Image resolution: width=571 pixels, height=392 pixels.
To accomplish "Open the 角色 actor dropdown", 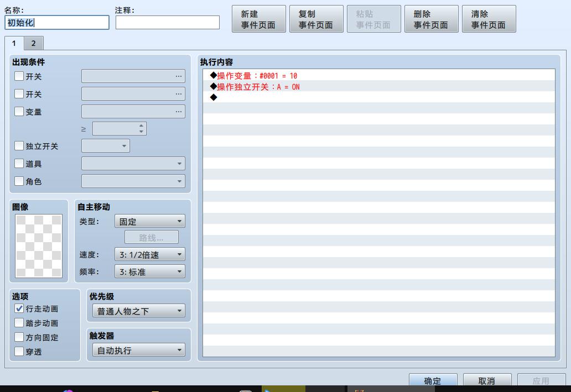I will (133, 181).
